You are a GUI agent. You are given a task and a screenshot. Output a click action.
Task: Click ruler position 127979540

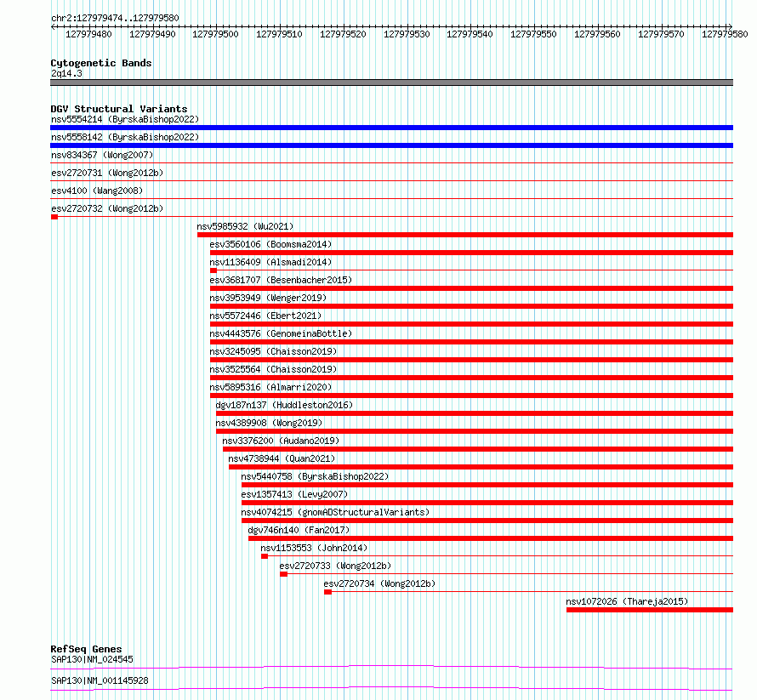470,34
